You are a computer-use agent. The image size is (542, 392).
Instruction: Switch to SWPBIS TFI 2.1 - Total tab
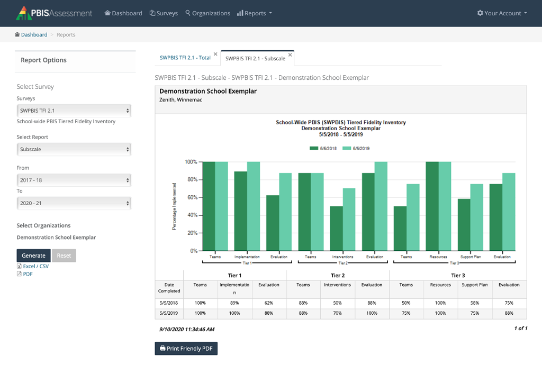[x=185, y=58]
